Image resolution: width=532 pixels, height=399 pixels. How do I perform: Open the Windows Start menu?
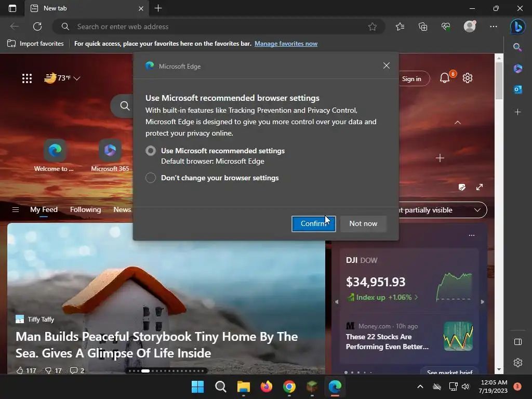(x=197, y=387)
